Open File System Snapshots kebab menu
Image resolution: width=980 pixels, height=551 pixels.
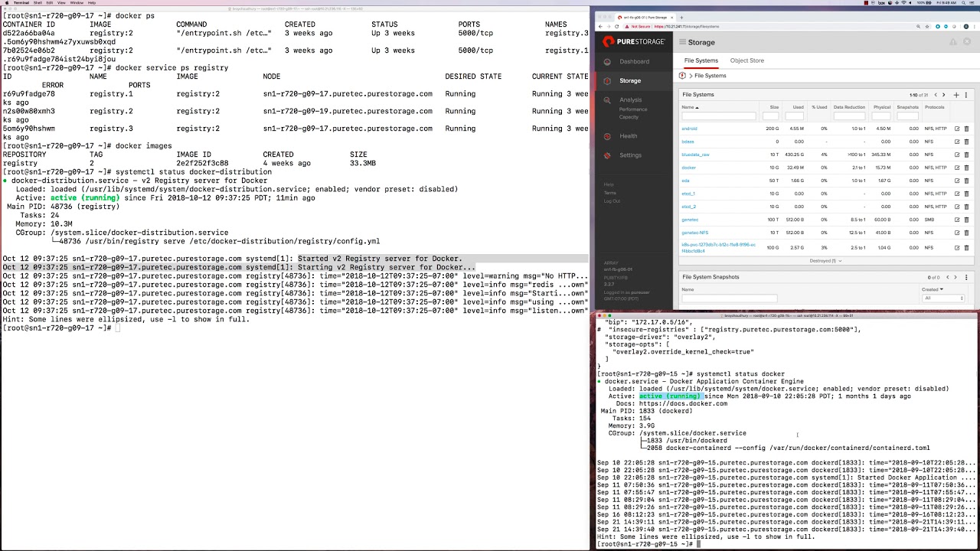click(x=966, y=277)
